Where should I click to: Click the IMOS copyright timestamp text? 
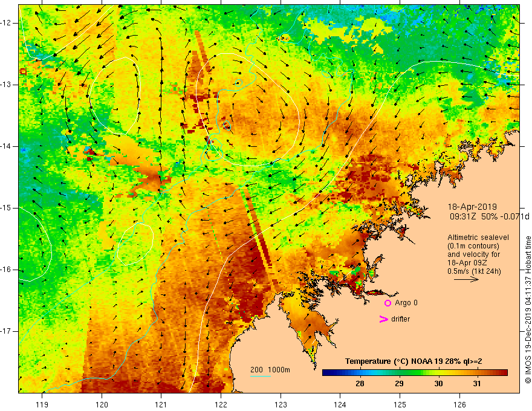(528, 309)
